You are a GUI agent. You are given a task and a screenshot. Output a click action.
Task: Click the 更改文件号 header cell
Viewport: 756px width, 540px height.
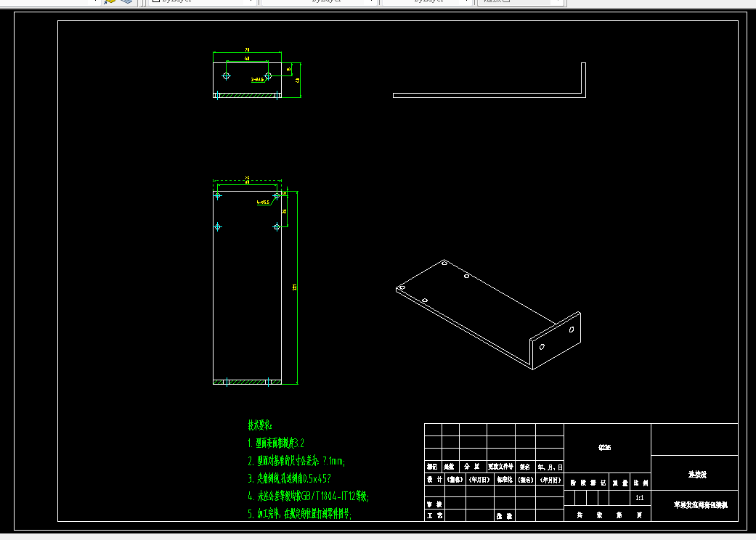[500, 466]
